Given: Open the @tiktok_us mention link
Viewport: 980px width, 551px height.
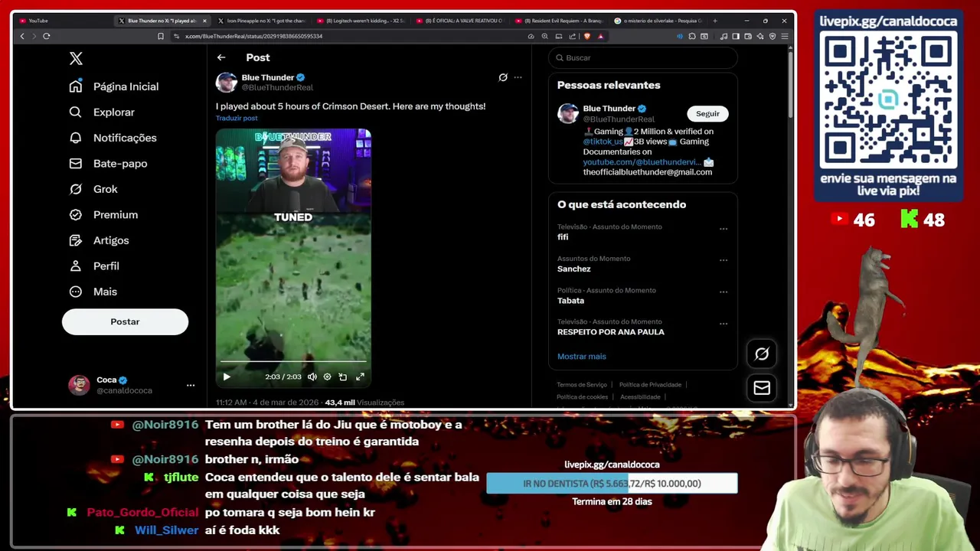Looking at the screenshot, I should pos(603,142).
